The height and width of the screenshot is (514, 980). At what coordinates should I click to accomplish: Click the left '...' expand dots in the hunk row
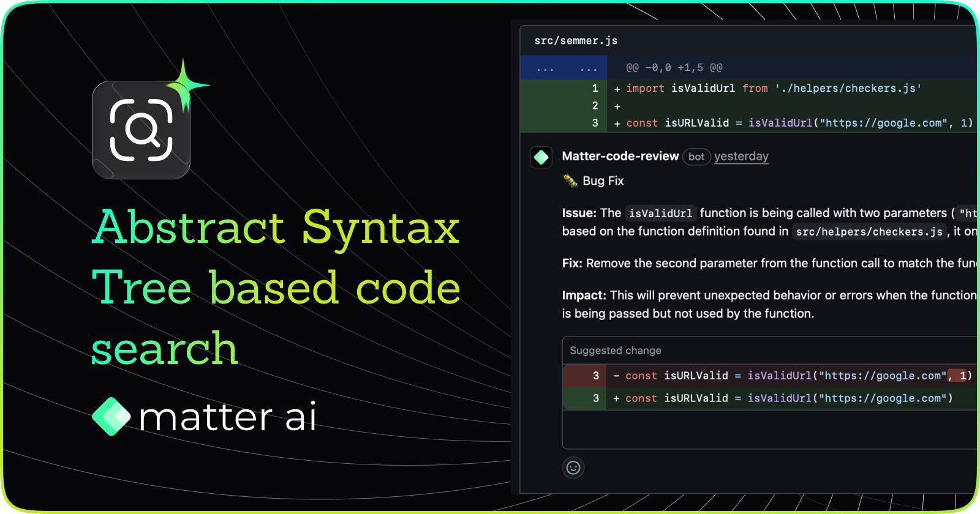point(545,68)
